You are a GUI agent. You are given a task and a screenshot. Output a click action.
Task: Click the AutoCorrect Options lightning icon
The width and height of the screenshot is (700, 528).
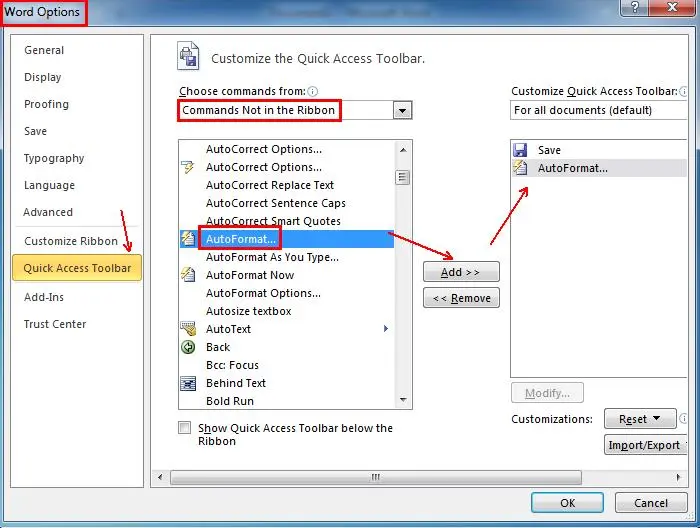click(188, 167)
